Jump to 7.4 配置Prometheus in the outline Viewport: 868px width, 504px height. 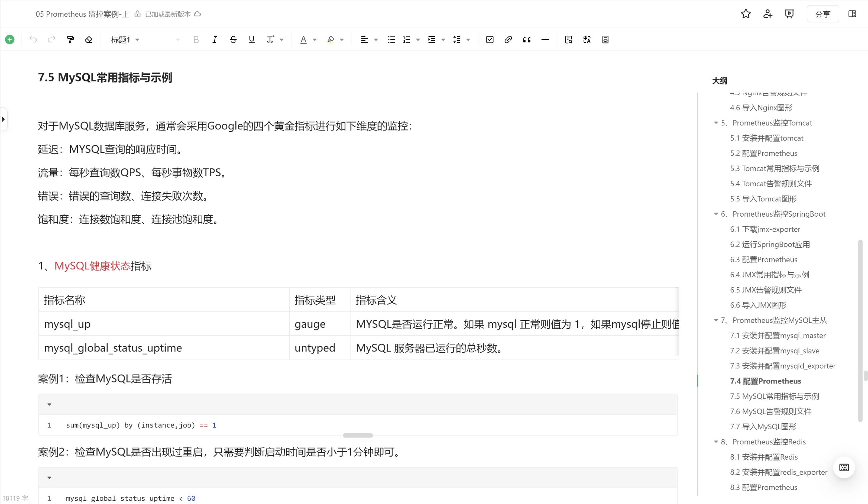point(766,381)
